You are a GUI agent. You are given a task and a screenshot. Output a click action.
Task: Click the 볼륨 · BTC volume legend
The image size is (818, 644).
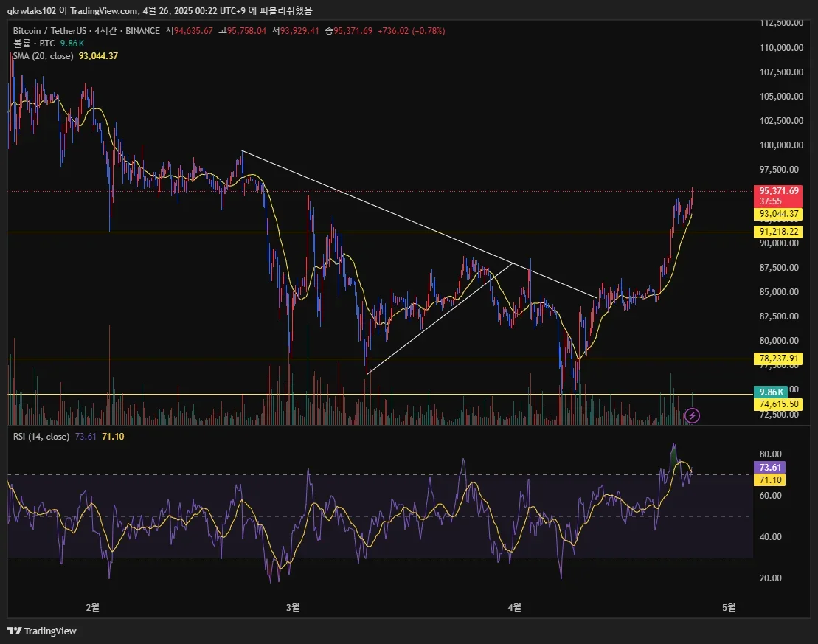click(34, 44)
